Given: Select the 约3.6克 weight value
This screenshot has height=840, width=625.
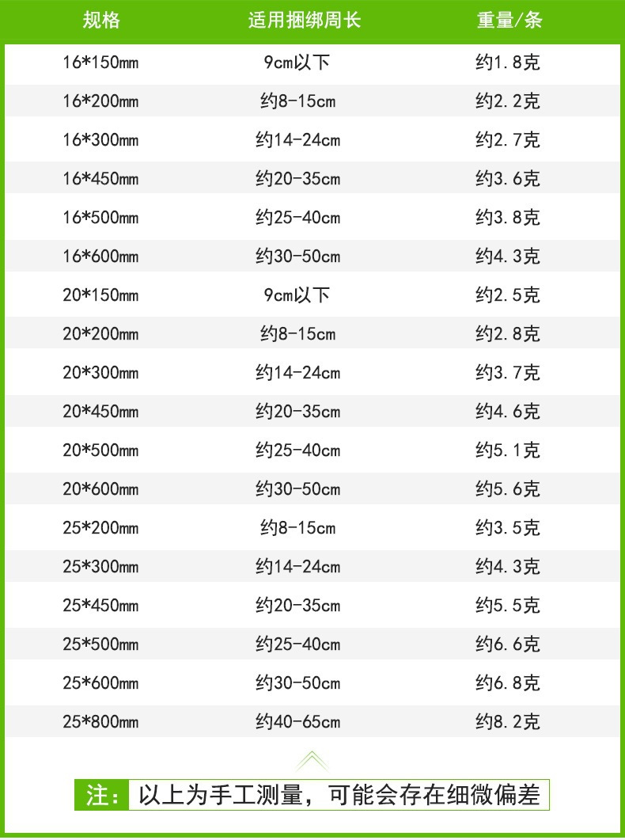Looking at the screenshot, I should [x=507, y=179].
